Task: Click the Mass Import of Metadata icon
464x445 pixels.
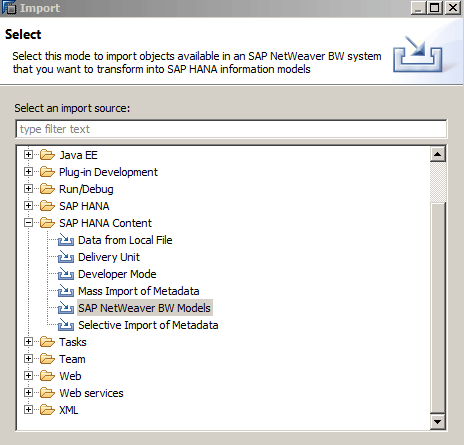Action: pyautogui.click(x=65, y=291)
